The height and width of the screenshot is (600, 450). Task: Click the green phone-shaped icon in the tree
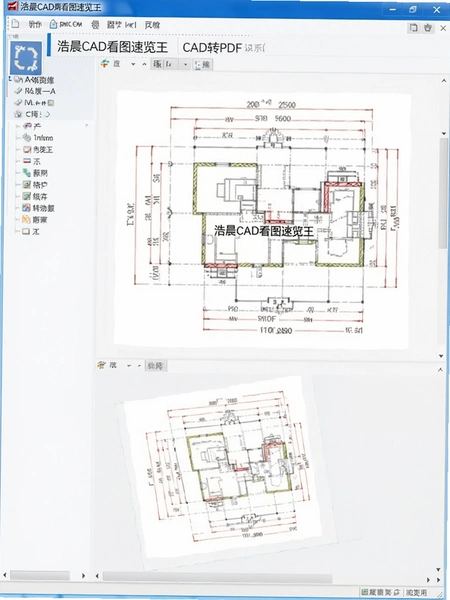click(x=27, y=173)
